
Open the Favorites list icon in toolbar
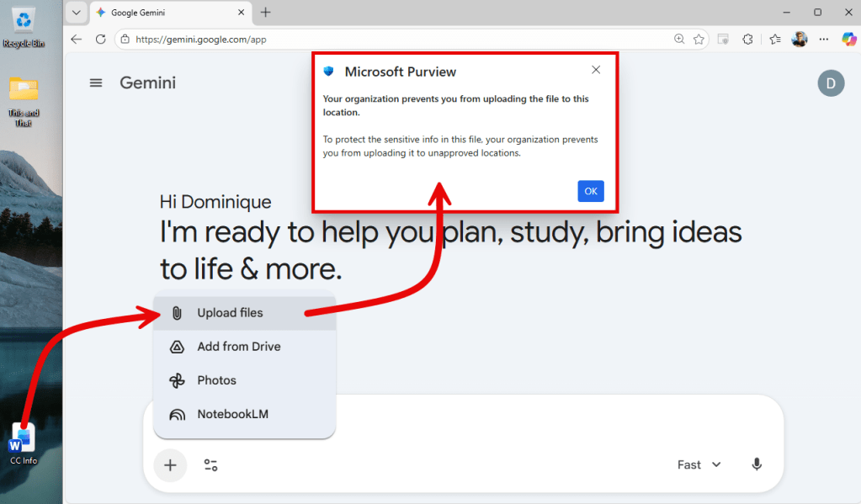(x=774, y=39)
